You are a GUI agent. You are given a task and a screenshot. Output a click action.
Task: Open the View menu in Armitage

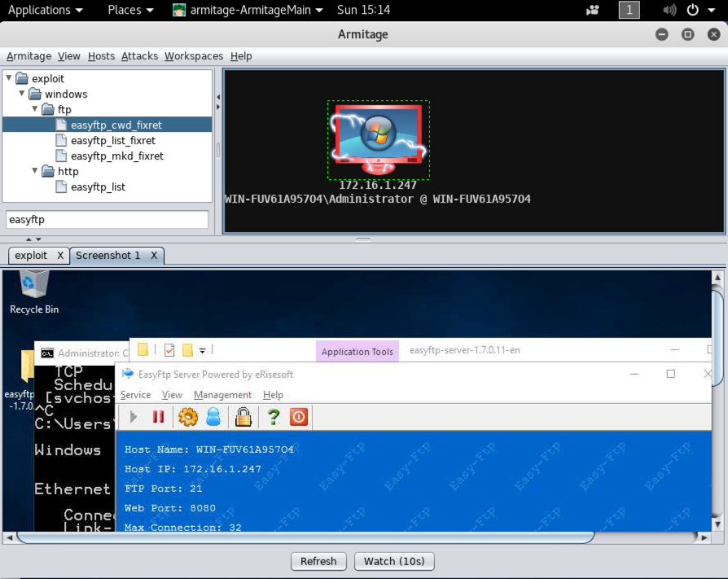pos(68,56)
